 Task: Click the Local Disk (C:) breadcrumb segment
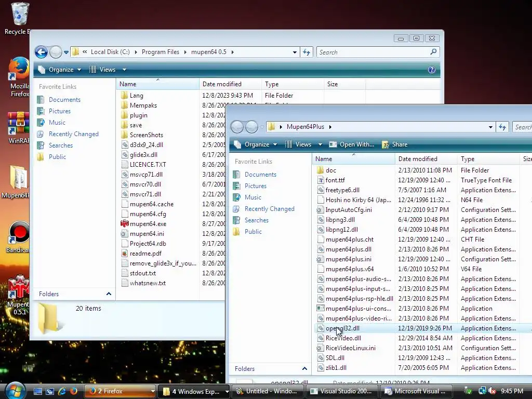110,52
